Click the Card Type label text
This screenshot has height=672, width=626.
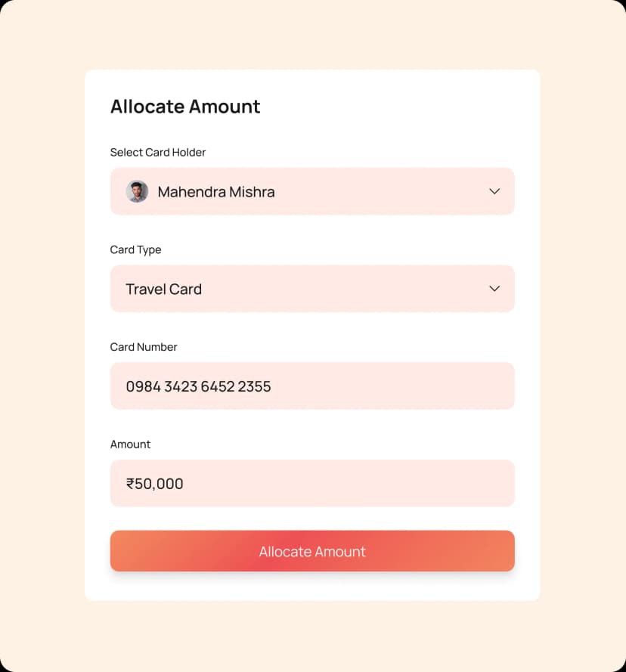coord(135,249)
